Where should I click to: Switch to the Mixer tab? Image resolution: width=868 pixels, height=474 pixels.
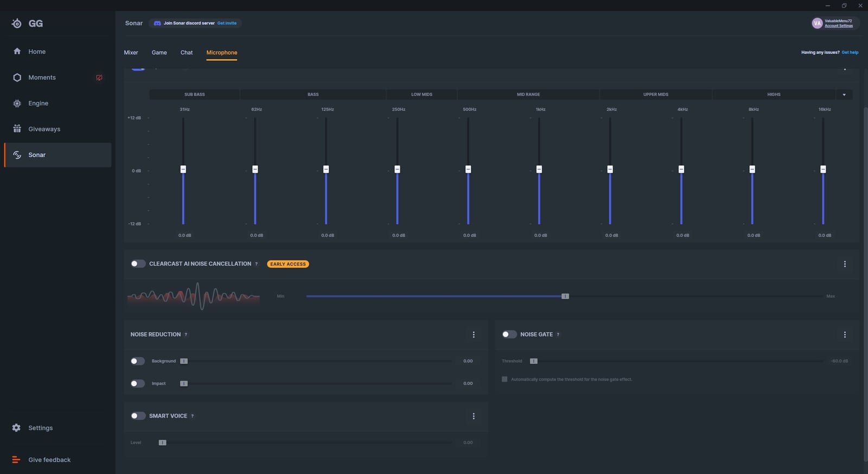(131, 53)
